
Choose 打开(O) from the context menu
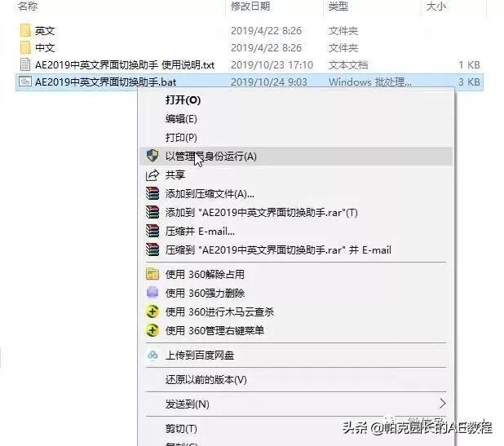tap(183, 100)
